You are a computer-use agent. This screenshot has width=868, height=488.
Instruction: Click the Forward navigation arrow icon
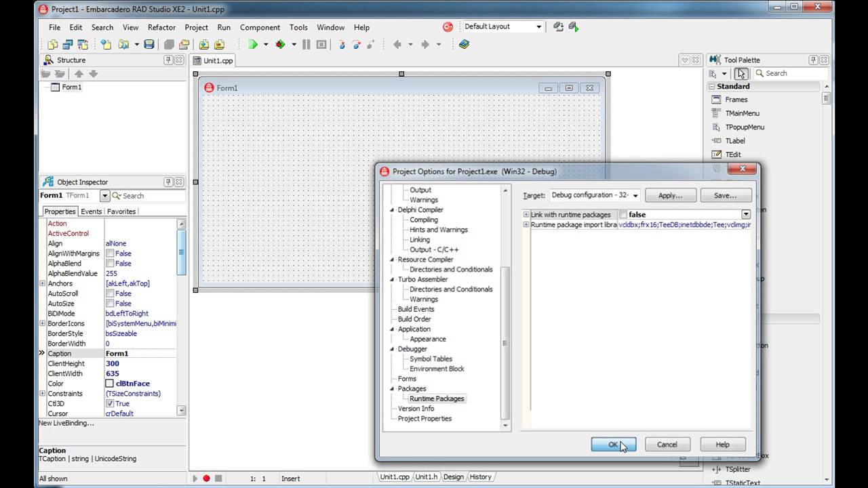tap(425, 44)
